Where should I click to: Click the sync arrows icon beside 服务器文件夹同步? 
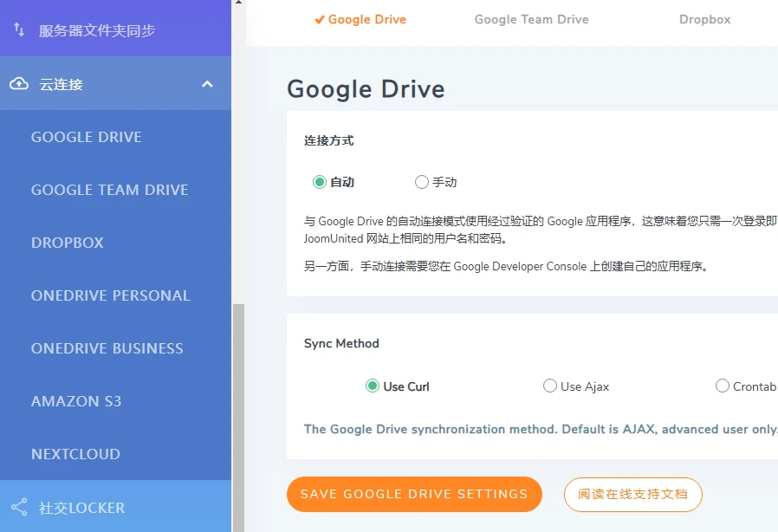tap(18, 28)
